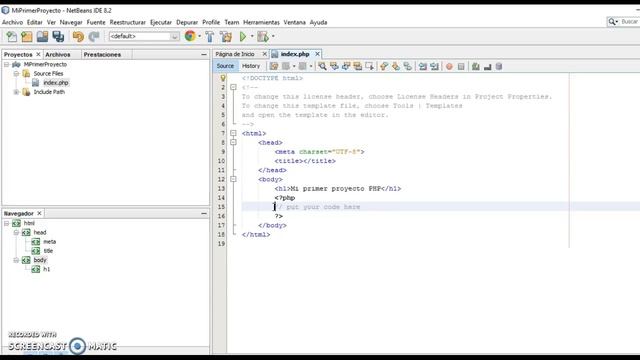Screen dimensions: 640x360
Task: Fold the comment block at line 2
Action: [x=233, y=87]
